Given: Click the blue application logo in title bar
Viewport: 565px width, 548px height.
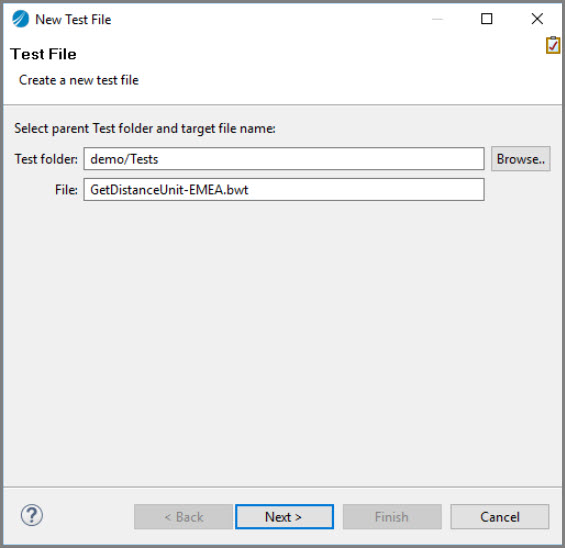Looking at the screenshot, I should click(20, 19).
